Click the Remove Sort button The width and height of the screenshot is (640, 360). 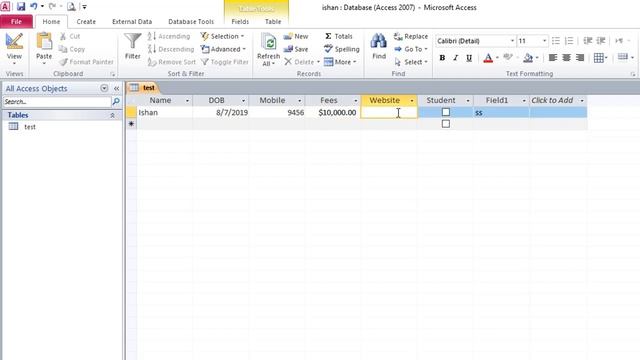click(172, 62)
